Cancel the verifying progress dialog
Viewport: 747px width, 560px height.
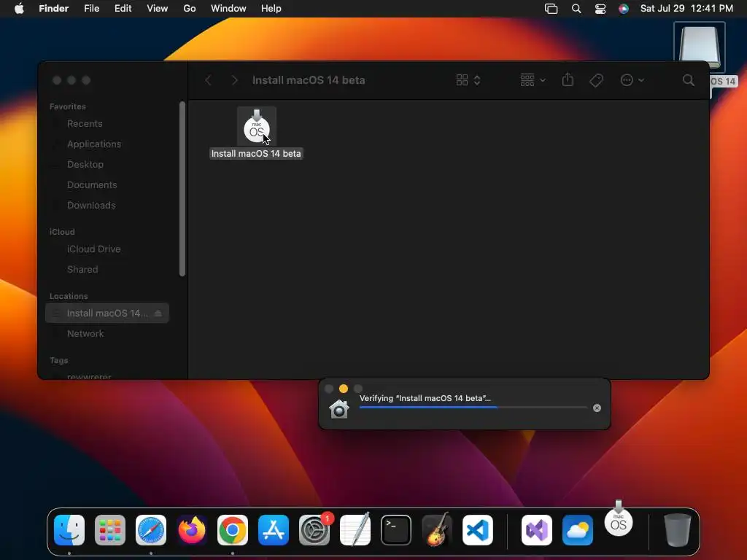pyautogui.click(x=597, y=408)
